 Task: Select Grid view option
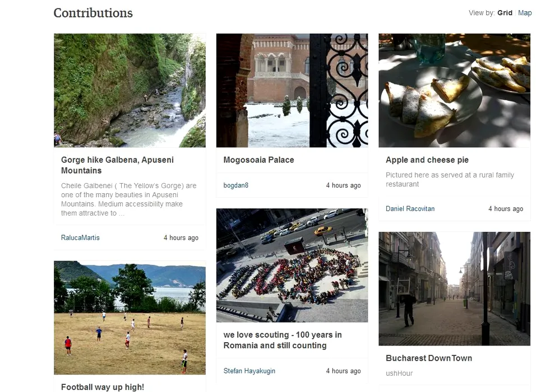505,13
